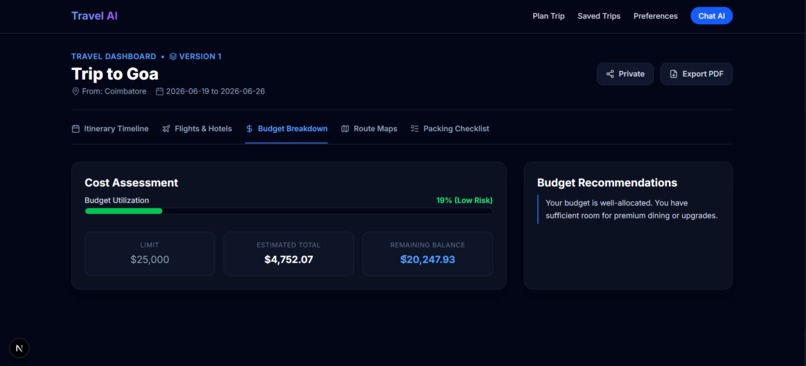Click the calendar icon on Itinerary Timeline
The height and width of the screenshot is (366, 806).
point(76,129)
